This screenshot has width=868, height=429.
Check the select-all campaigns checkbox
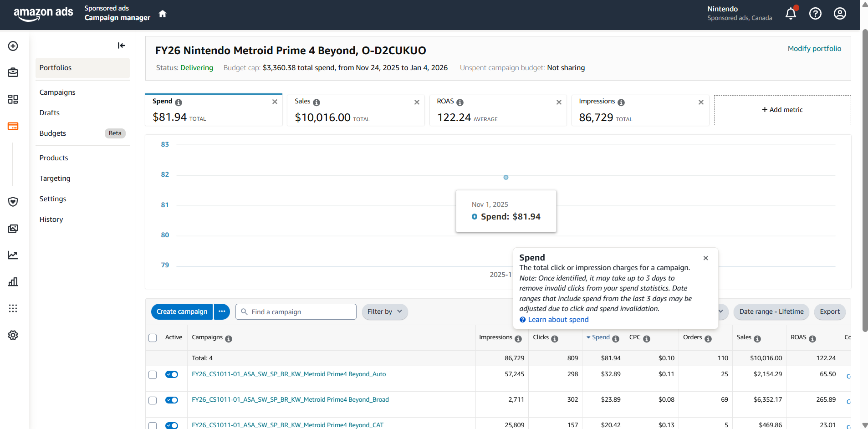tap(153, 338)
